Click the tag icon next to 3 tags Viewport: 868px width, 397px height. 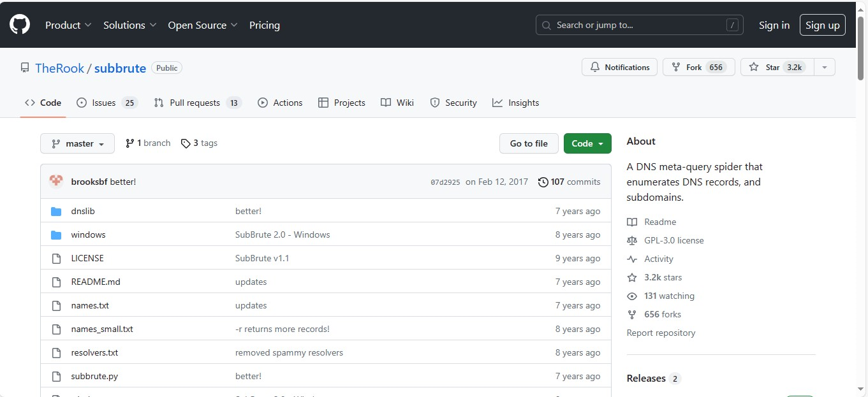(x=186, y=143)
